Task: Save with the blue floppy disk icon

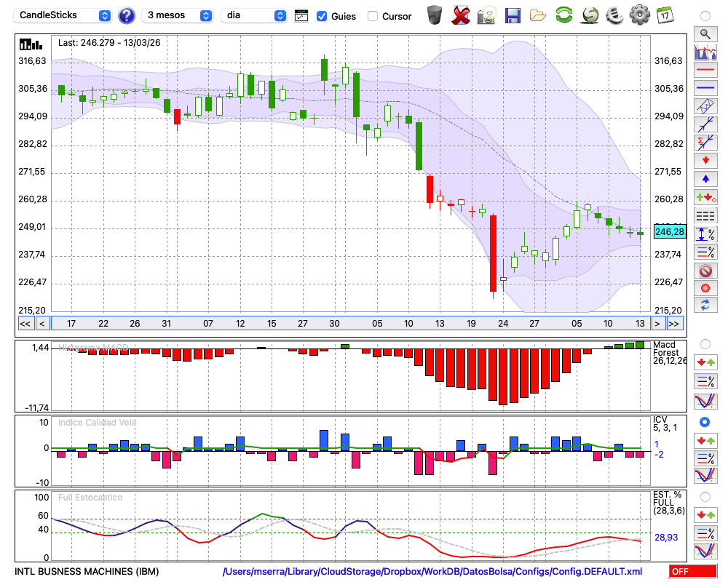Action: pyautogui.click(x=513, y=15)
